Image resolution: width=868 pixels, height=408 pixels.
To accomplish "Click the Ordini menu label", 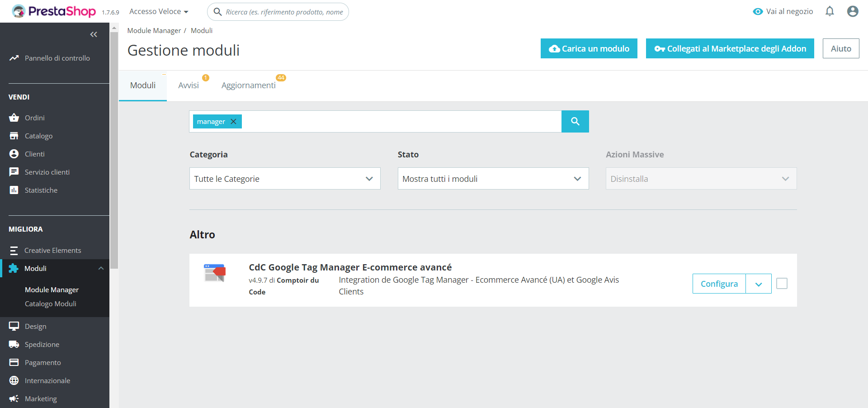I will click(x=35, y=118).
